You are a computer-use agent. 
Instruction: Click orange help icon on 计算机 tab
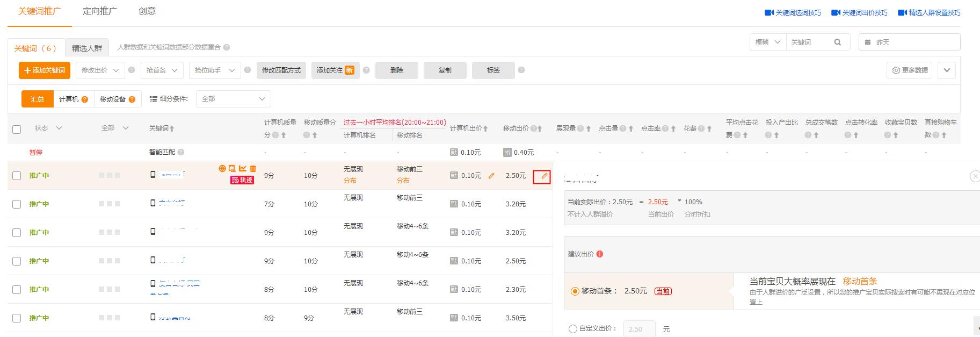point(85,99)
